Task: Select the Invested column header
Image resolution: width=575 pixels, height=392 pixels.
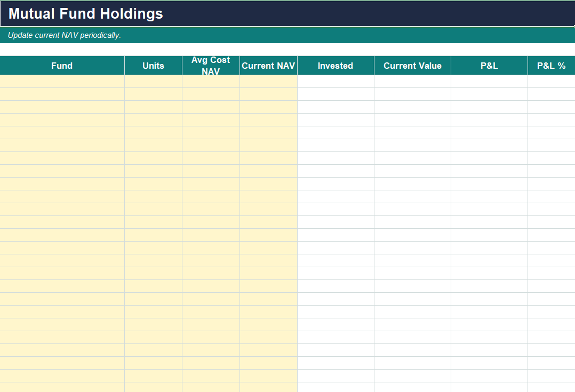Action: point(336,66)
